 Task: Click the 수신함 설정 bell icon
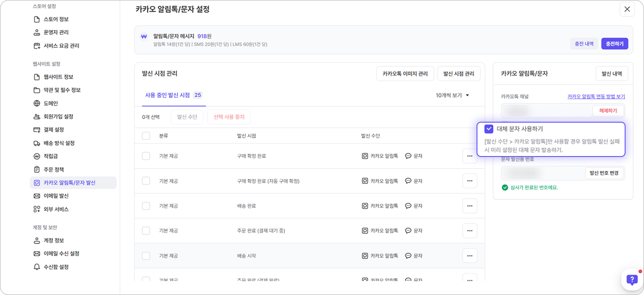[x=36, y=267]
